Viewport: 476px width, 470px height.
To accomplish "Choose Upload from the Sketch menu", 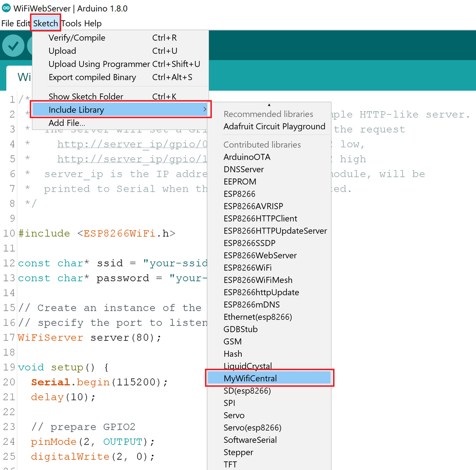I will point(121,51).
